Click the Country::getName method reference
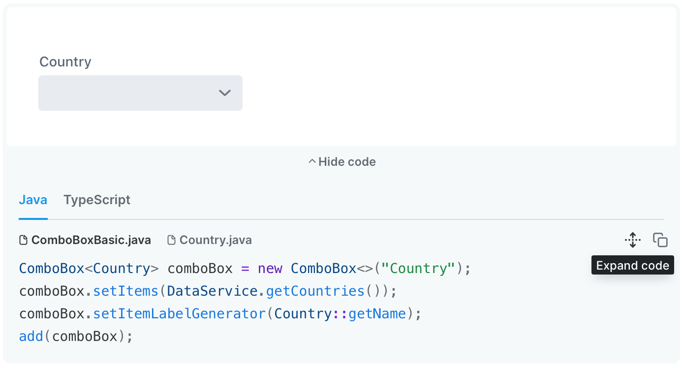This screenshot has height=368, width=682. 340,314
